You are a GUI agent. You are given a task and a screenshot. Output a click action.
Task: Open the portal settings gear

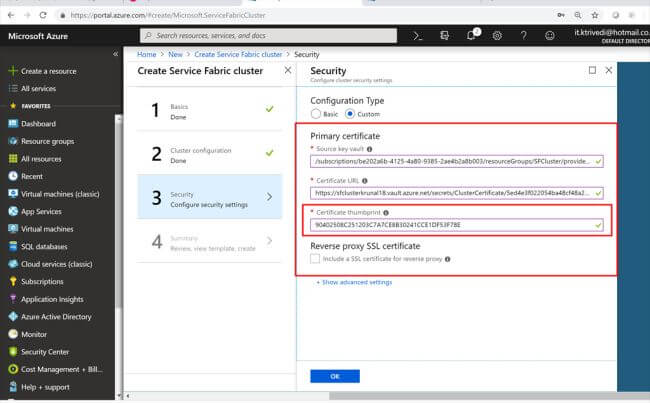(497, 36)
